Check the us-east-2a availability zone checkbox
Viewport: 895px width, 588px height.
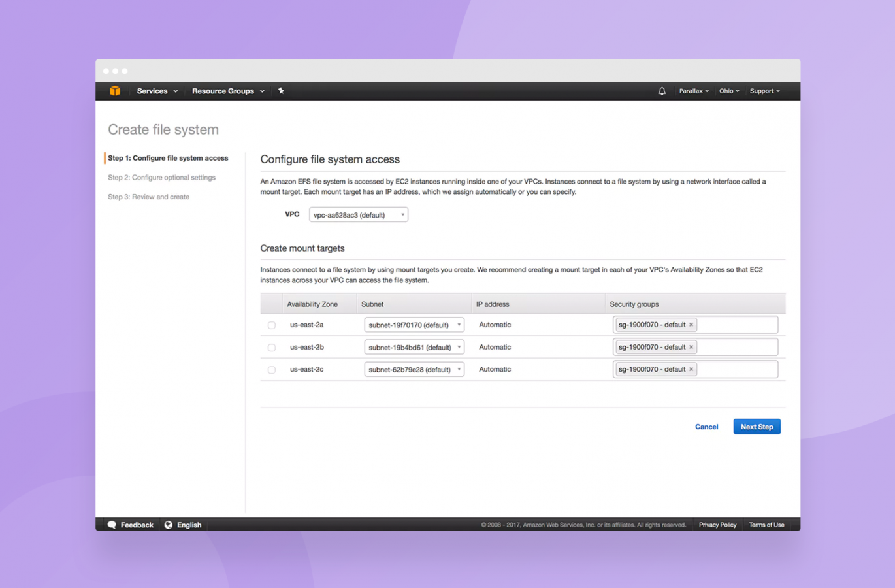pos(272,325)
